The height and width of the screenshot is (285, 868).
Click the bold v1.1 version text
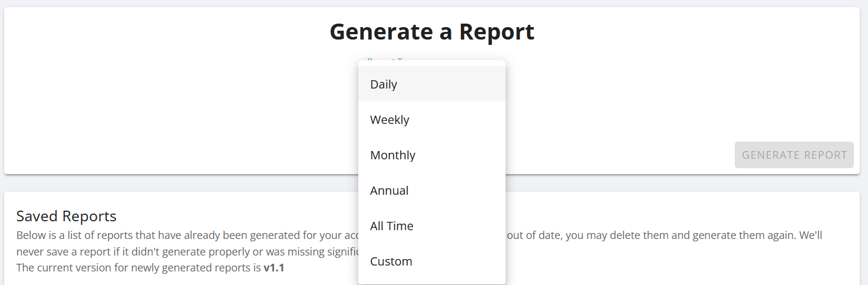pos(274,268)
